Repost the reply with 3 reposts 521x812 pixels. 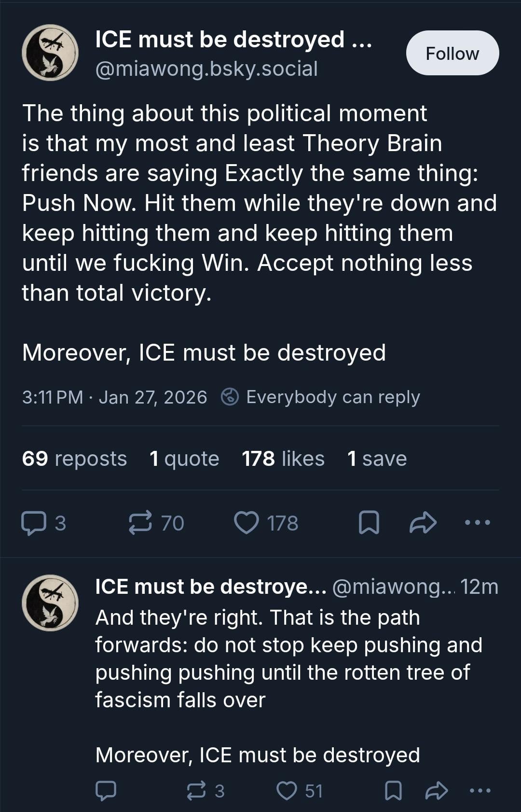coord(196,791)
